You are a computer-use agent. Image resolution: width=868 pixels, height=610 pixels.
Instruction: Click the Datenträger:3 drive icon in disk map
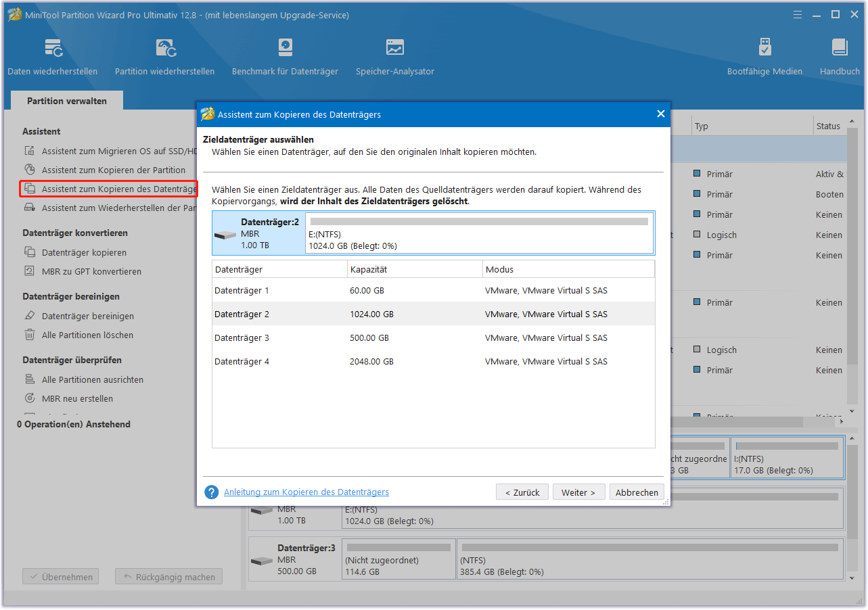[262, 561]
